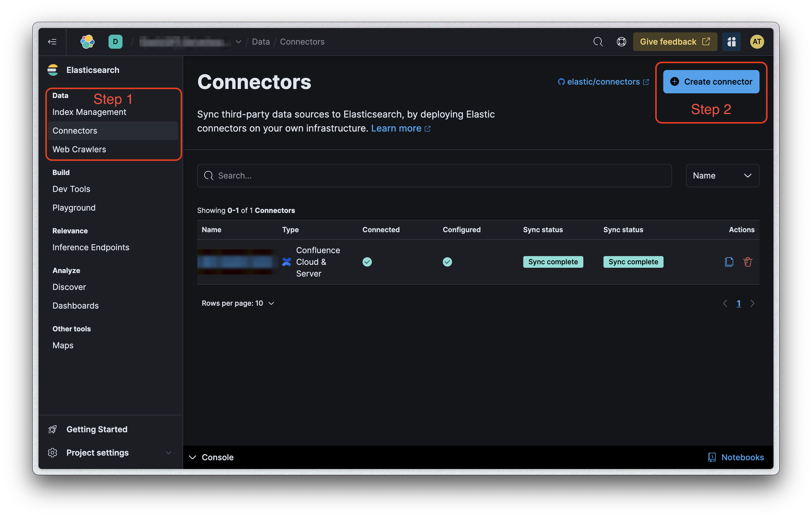The width and height of the screenshot is (812, 518).
Task: Click the Type column header
Action: tap(290, 230)
